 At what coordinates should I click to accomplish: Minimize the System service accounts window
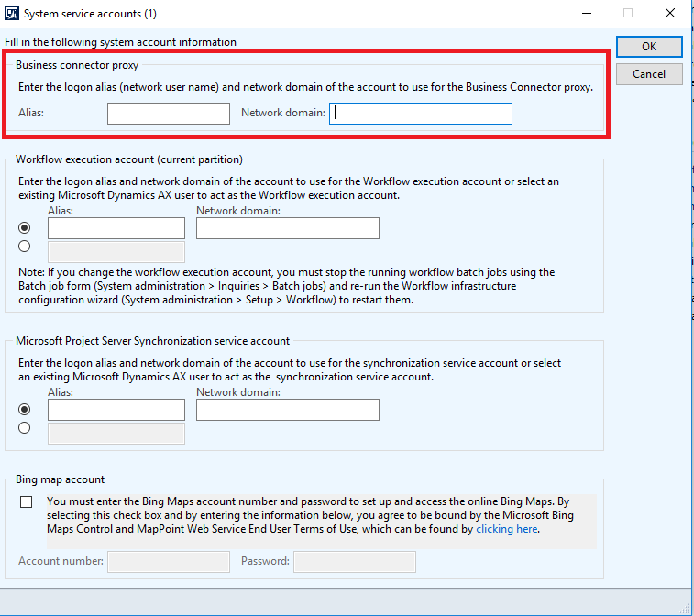[x=587, y=13]
